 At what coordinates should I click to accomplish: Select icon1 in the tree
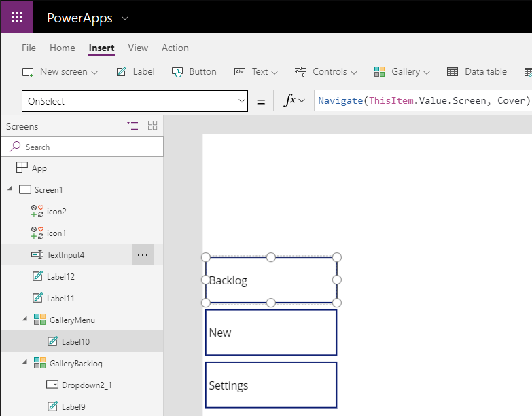(56, 233)
